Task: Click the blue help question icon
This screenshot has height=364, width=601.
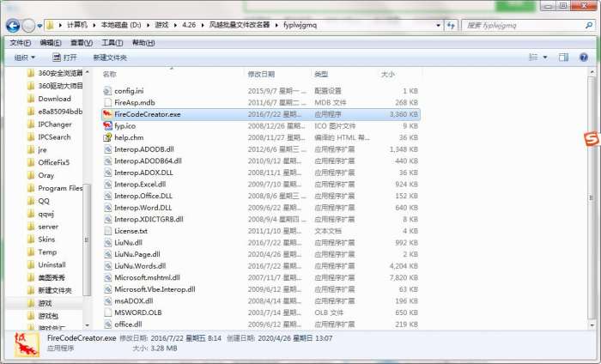Action: pyautogui.click(x=584, y=58)
